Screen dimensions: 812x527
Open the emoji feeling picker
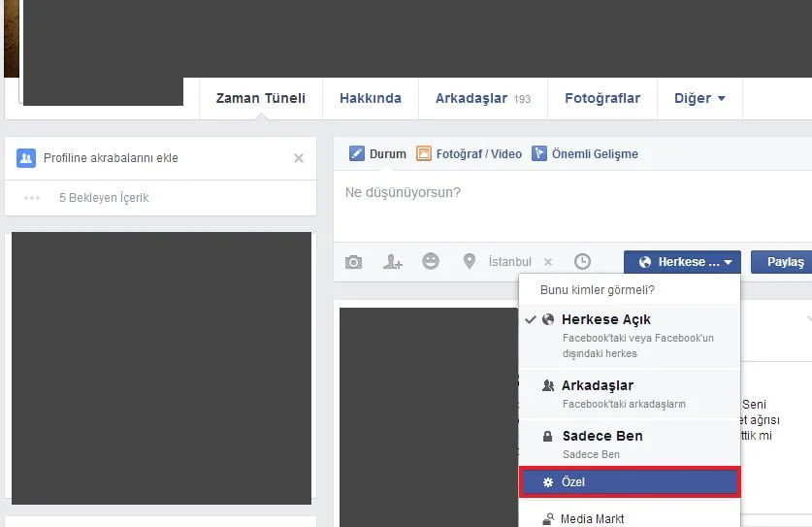tap(431, 261)
